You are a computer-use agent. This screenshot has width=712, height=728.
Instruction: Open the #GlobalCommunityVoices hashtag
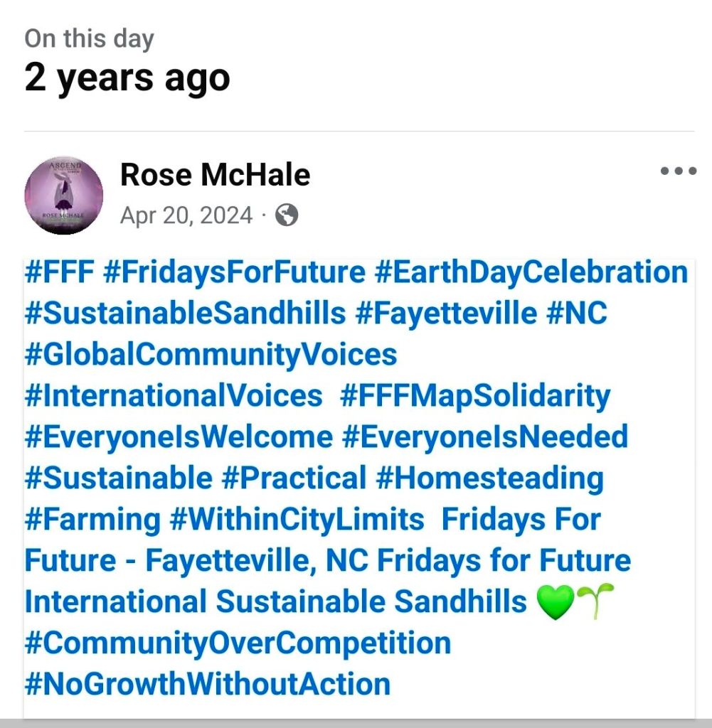[x=211, y=355]
